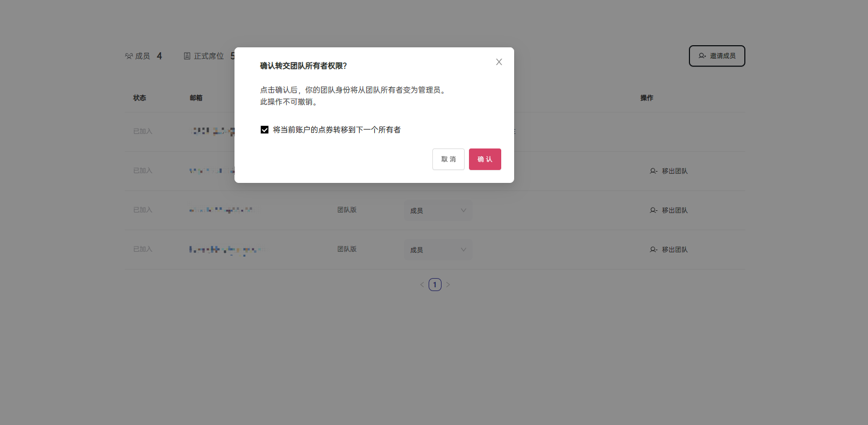868x425 pixels.
Task: Close the ownership transfer dialog with X
Action: click(499, 62)
